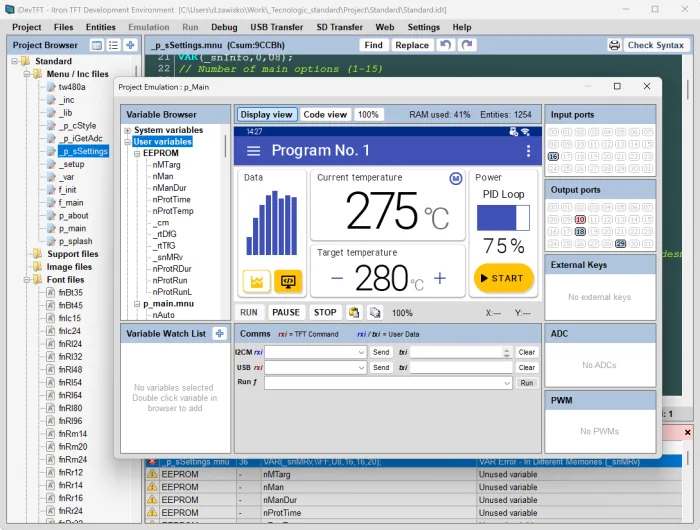The height and width of the screenshot is (530, 700).
Task: Open the USB rxi dropdown
Action: [x=361, y=368]
